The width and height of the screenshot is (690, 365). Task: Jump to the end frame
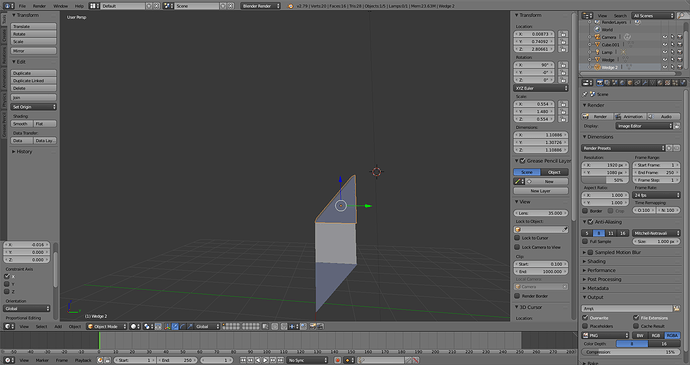click(280, 360)
